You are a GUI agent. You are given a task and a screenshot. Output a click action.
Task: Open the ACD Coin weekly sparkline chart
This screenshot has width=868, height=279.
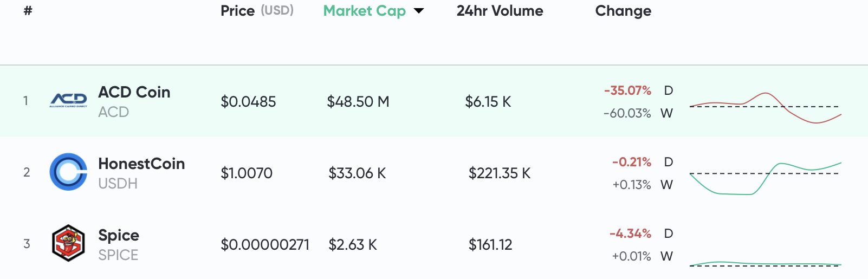click(765, 108)
